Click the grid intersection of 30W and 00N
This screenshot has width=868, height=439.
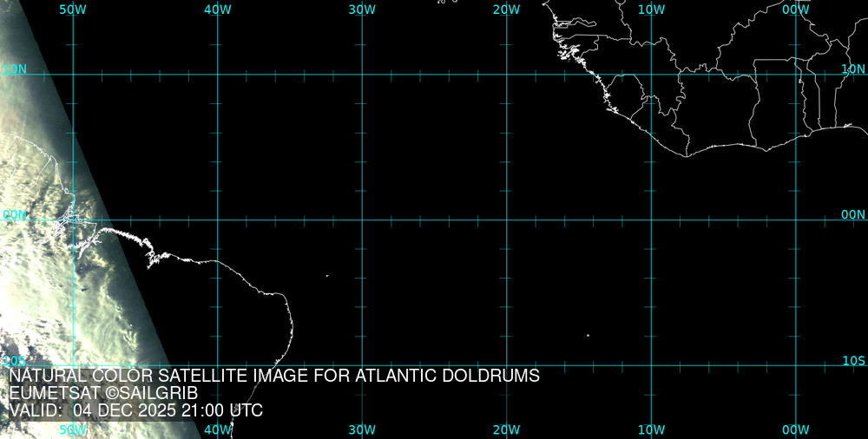pos(362,219)
